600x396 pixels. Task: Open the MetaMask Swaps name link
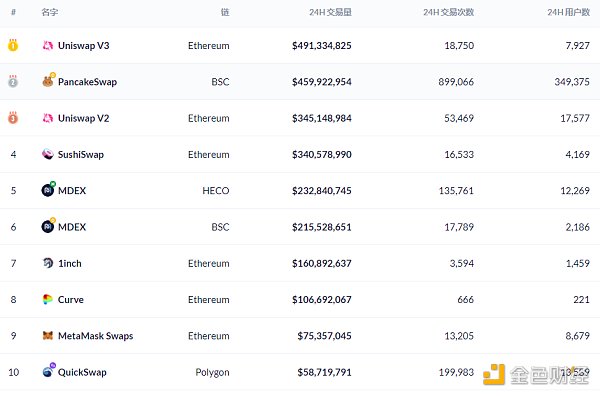pos(95,336)
